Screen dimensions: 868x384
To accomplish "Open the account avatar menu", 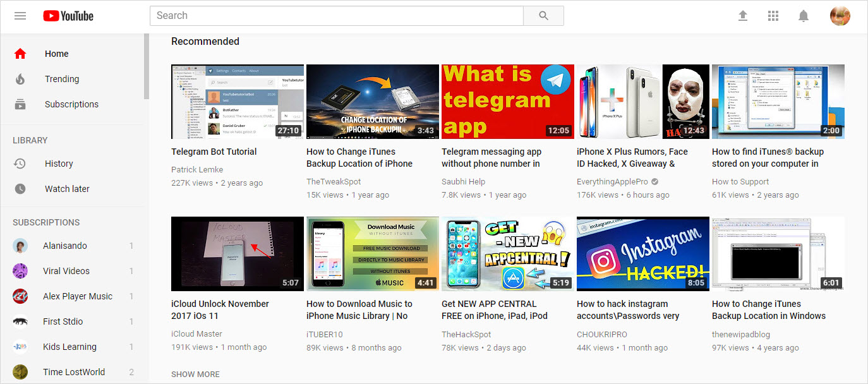I will 840,16.
